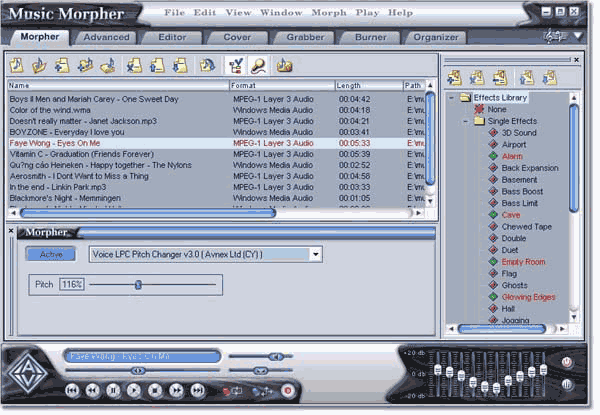Click the first playlist toolbar icon
This screenshot has height=415, width=600.
17,66
